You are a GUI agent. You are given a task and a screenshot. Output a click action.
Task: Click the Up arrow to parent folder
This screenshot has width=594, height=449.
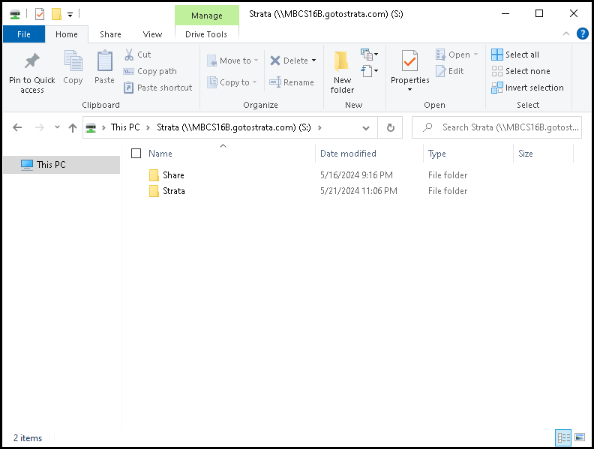click(73, 128)
